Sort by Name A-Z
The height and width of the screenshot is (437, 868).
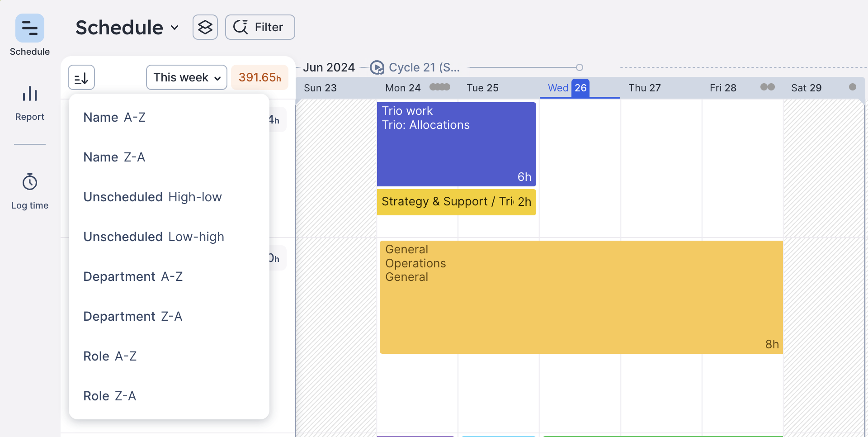coord(114,118)
